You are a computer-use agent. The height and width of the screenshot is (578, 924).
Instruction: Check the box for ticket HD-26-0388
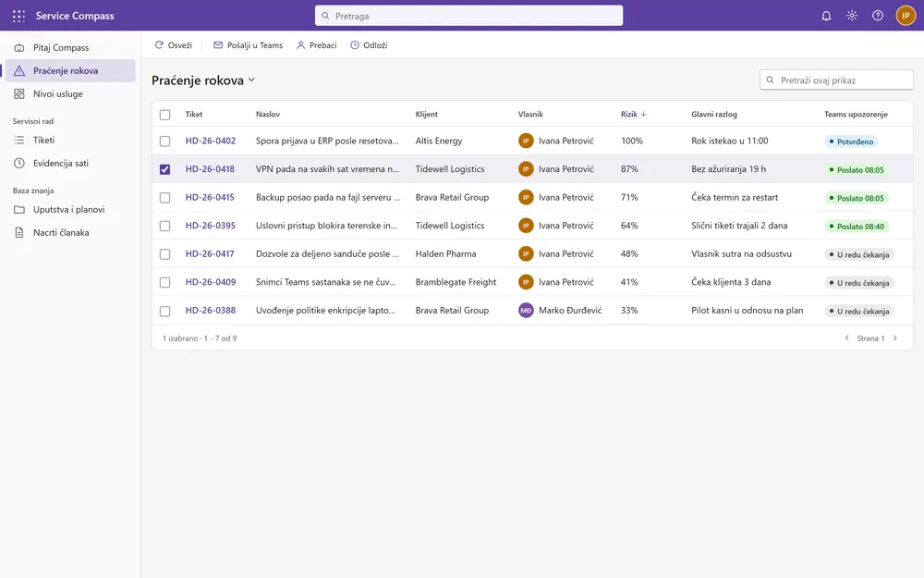pos(165,311)
